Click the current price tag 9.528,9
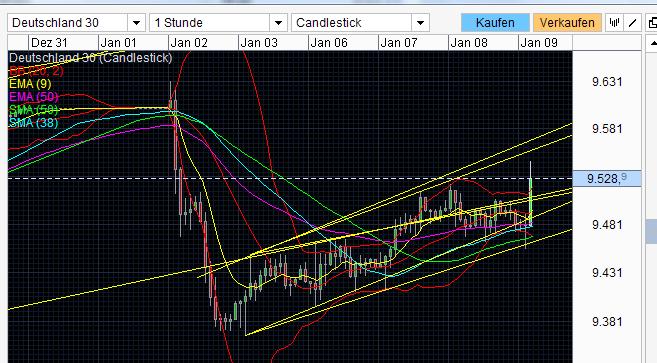 607,179
